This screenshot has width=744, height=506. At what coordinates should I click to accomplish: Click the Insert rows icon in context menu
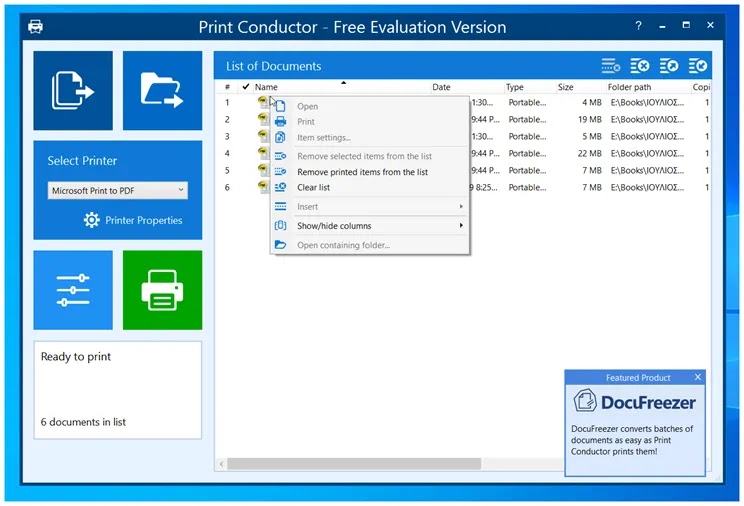click(x=280, y=206)
